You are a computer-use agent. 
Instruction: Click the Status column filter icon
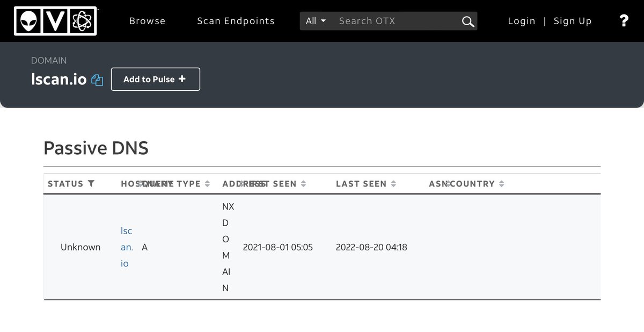[x=91, y=184]
